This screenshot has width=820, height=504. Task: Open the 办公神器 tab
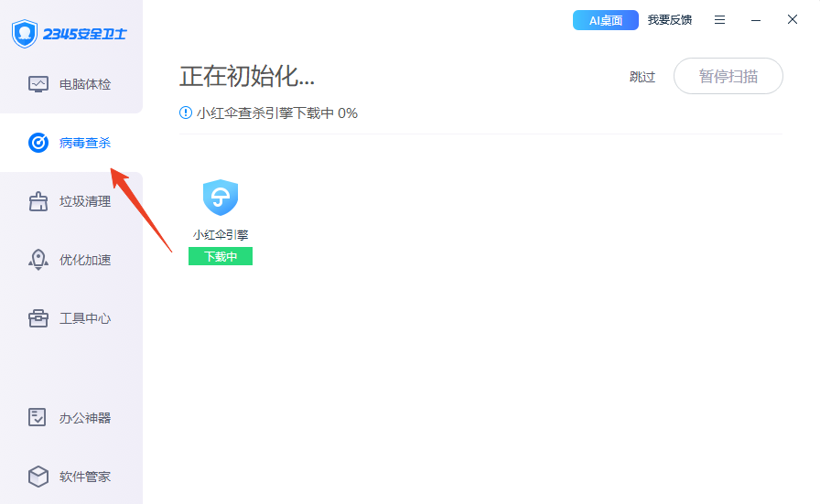pyautogui.click(x=71, y=418)
